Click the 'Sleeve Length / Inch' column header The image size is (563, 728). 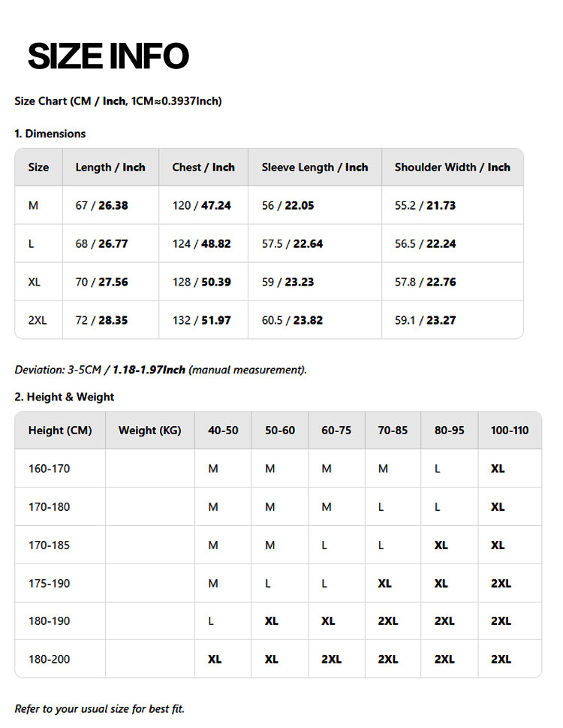tap(315, 168)
